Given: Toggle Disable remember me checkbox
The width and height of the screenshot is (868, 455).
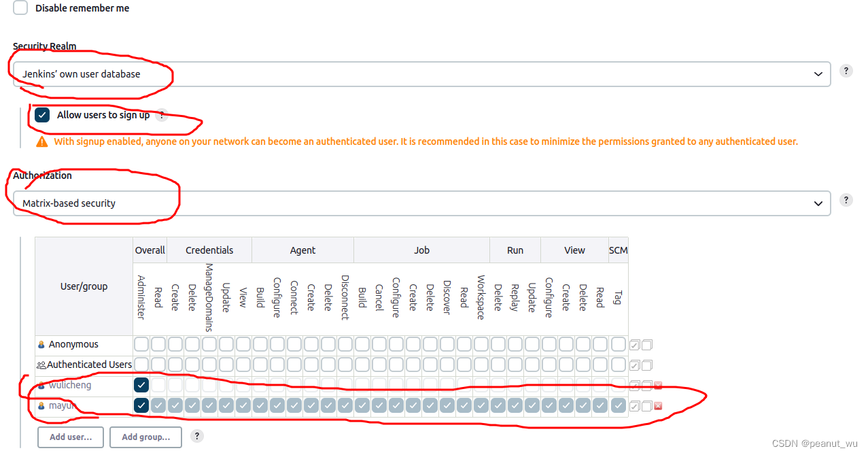Looking at the screenshot, I should pyautogui.click(x=21, y=8).
